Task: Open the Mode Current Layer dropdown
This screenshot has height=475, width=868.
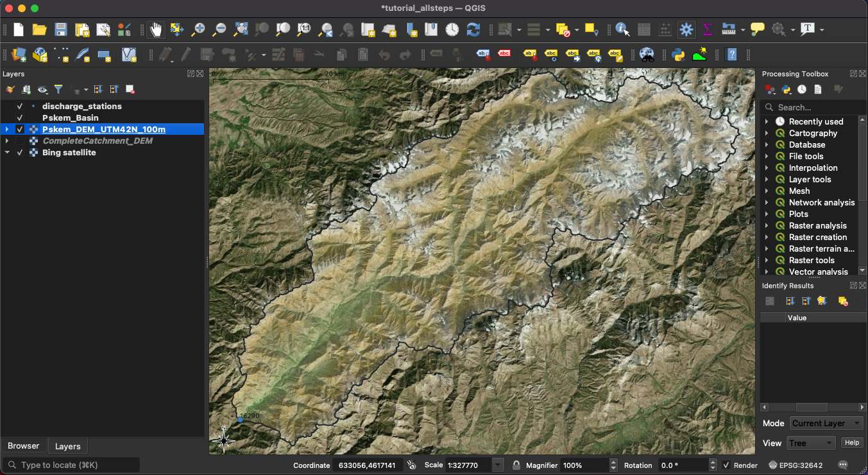Action: tap(826, 424)
